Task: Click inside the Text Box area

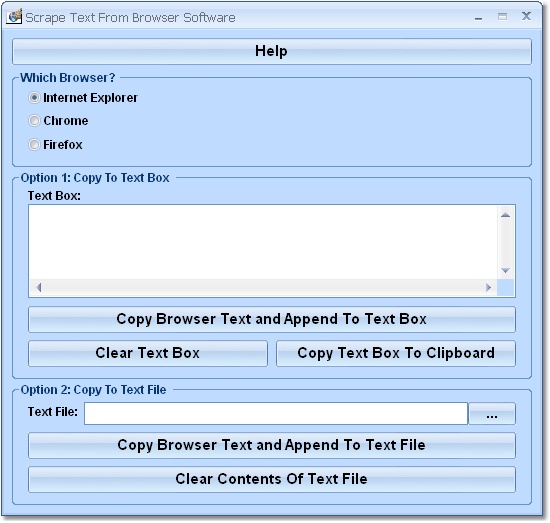Action: [x=263, y=242]
